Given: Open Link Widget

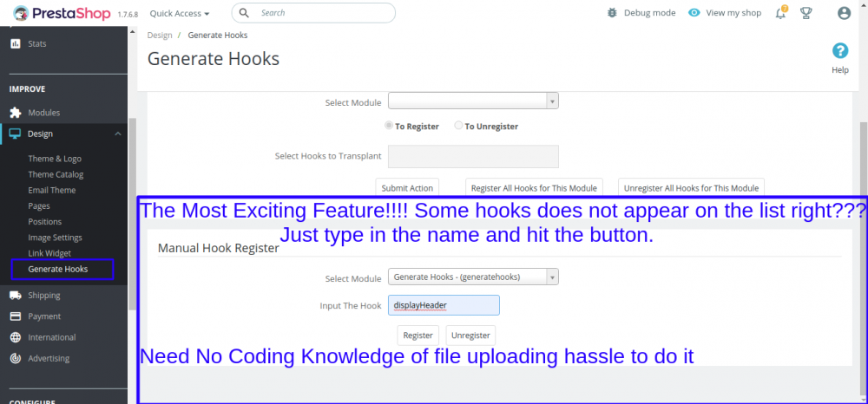Looking at the screenshot, I should pyautogui.click(x=49, y=253).
